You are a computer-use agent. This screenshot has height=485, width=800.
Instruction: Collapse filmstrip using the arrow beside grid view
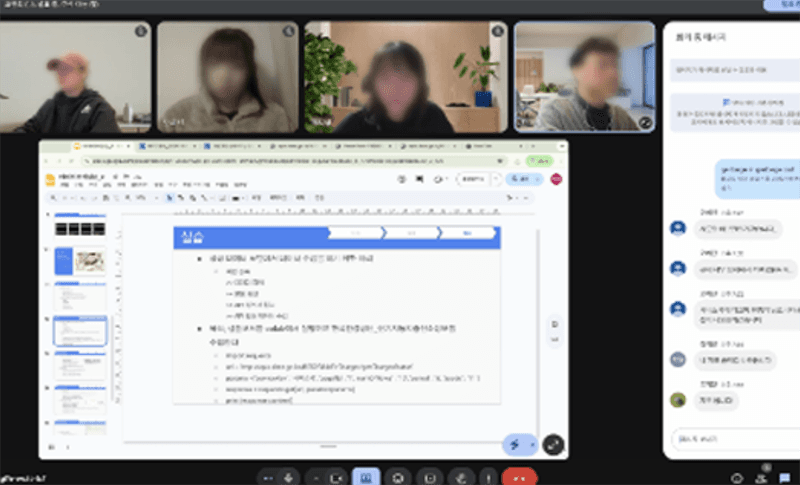(68, 447)
